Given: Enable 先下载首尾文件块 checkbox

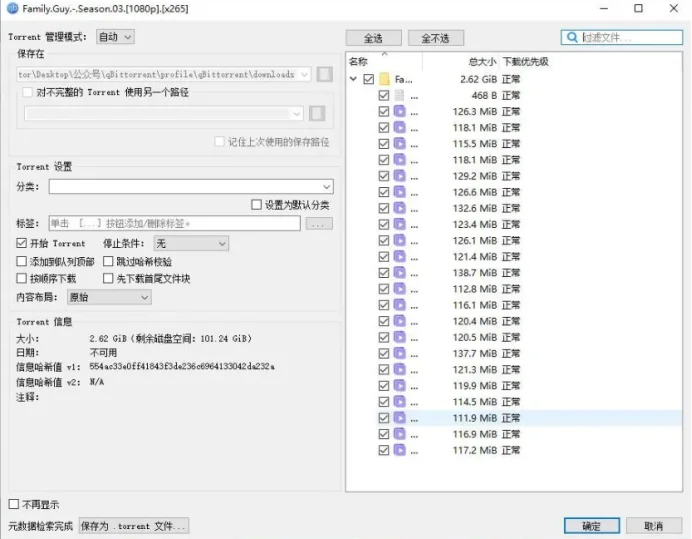Looking at the screenshot, I should (x=108, y=279).
